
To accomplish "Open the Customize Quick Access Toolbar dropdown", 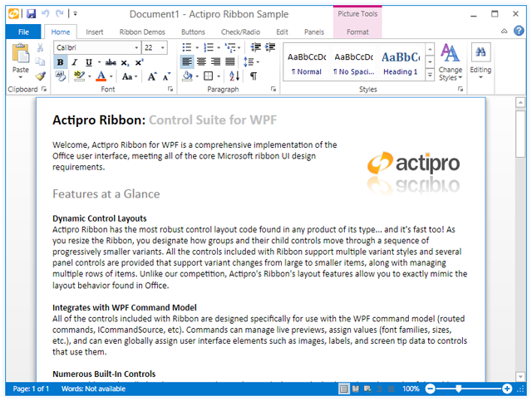I will point(76,14).
